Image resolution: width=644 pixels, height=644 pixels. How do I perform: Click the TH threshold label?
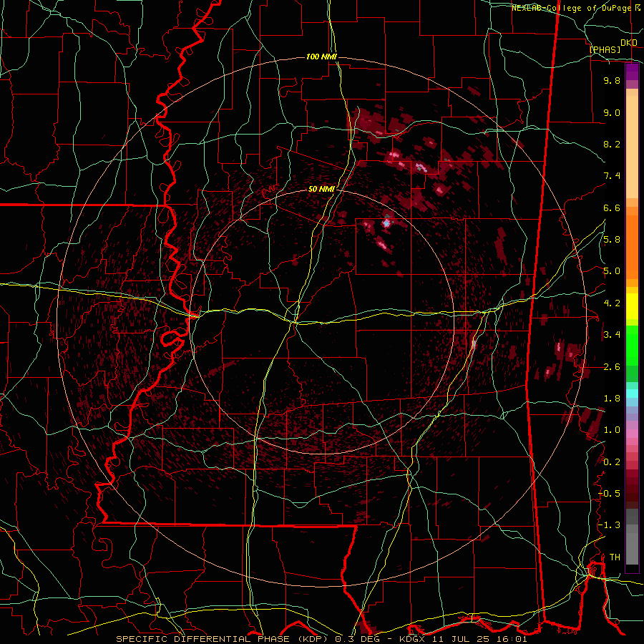(x=615, y=557)
